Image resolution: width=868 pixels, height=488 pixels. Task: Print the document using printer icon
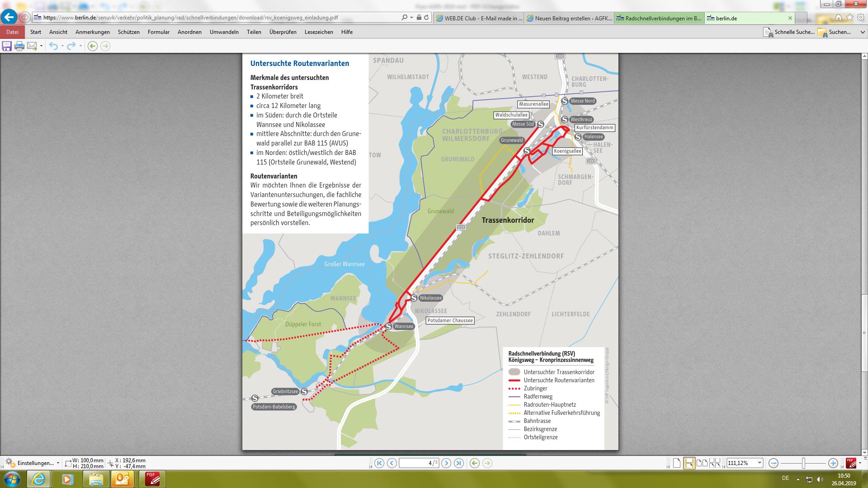[x=19, y=46]
